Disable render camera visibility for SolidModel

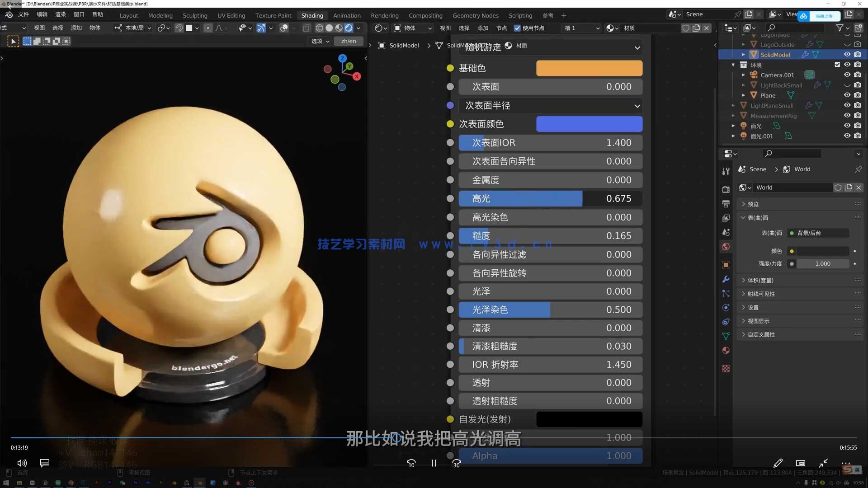pyautogui.click(x=858, y=54)
